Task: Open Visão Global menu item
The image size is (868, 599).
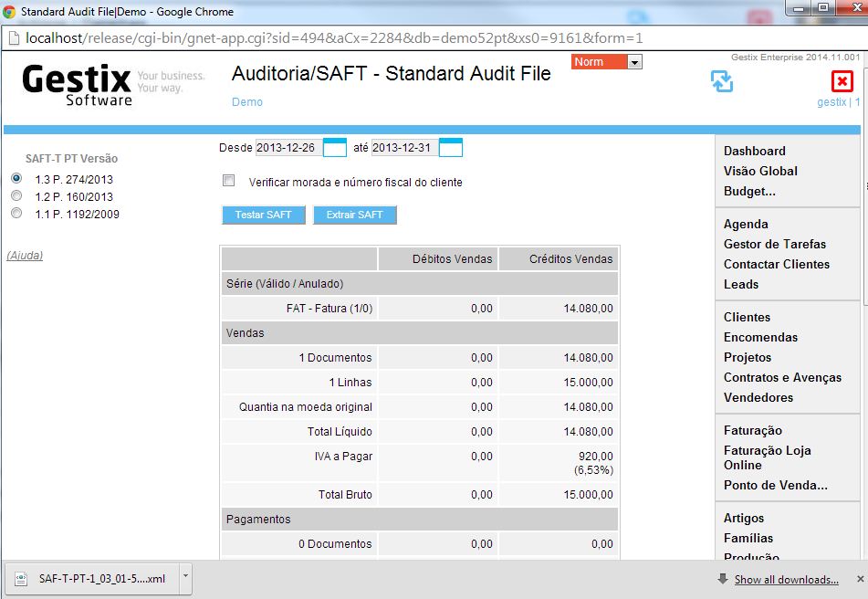Action: pyautogui.click(x=760, y=171)
